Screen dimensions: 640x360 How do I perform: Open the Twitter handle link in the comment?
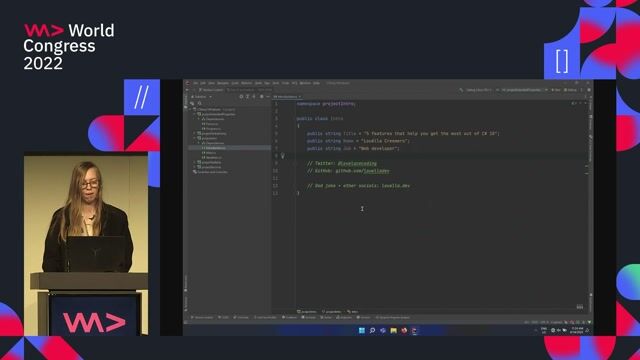click(358, 163)
